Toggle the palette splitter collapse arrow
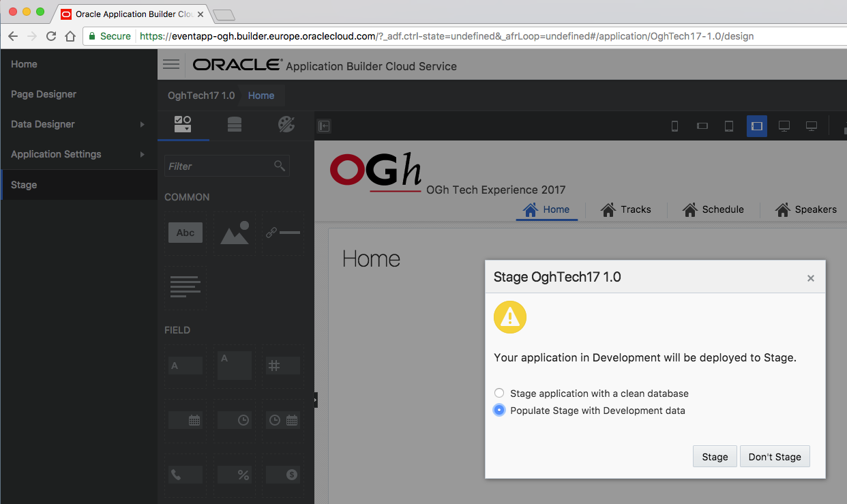Viewport: 847px width, 504px height. point(315,400)
